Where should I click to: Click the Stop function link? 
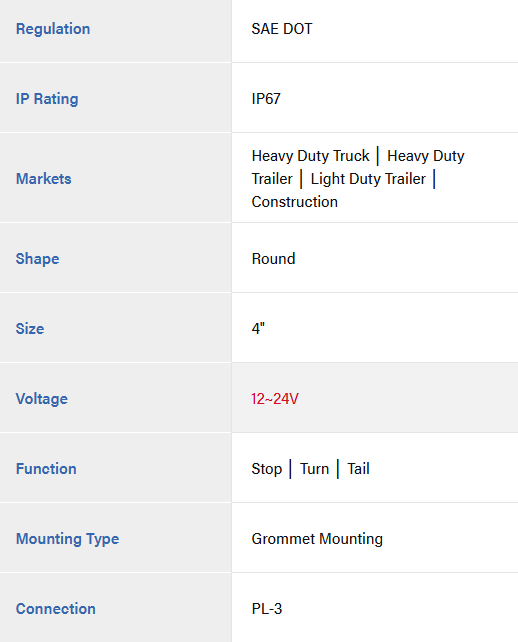click(267, 469)
